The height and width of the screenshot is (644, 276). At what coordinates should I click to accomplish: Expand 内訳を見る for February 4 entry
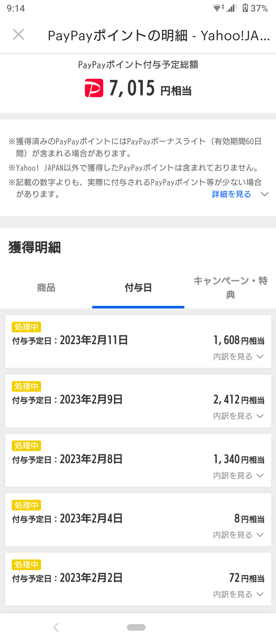click(x=238, y=535)
